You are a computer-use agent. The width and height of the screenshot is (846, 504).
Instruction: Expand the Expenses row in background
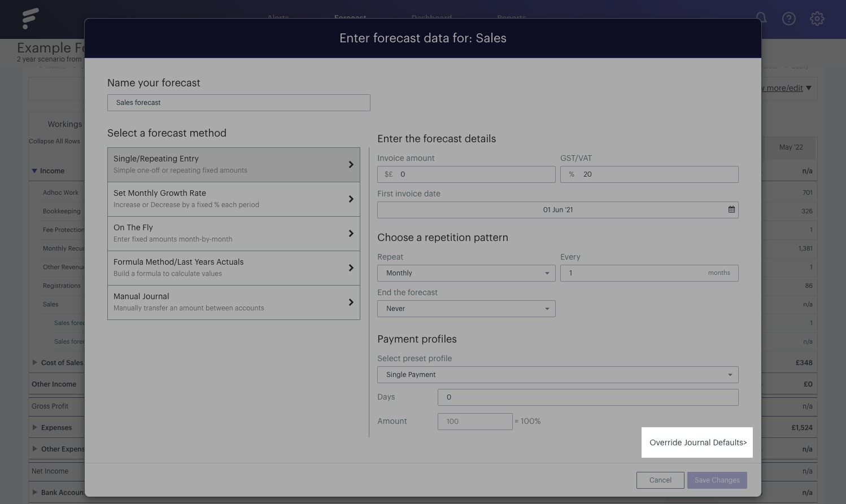click(x=35, y=427)
